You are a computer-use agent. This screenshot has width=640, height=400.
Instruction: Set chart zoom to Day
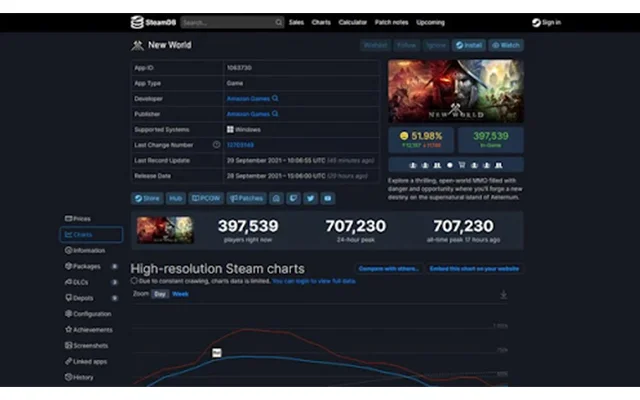[160, 294]
